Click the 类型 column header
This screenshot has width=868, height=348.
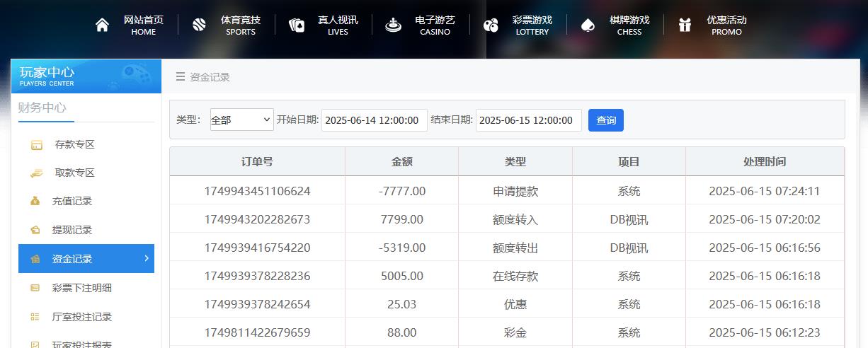tap(515, 162)
